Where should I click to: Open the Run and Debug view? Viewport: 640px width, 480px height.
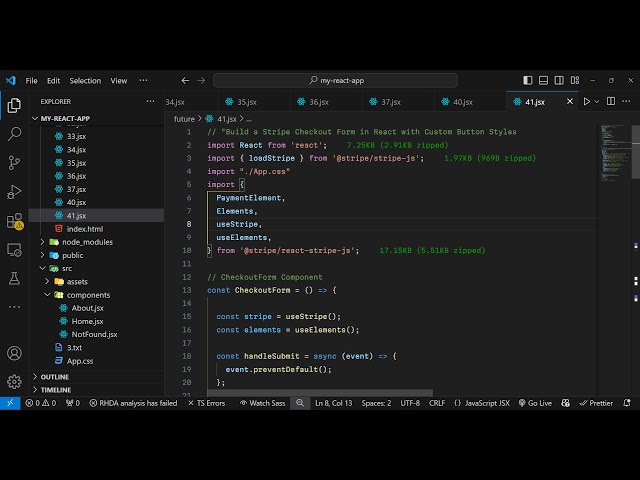[x=14, y=191]
